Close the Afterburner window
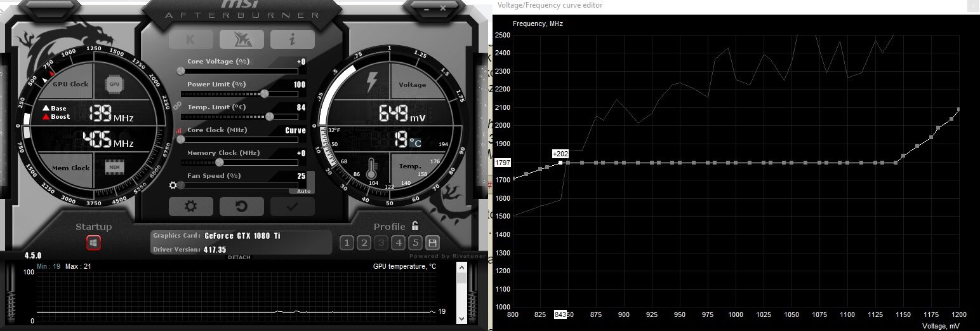This screenshot has width=980, height=331. click(443, 8)
